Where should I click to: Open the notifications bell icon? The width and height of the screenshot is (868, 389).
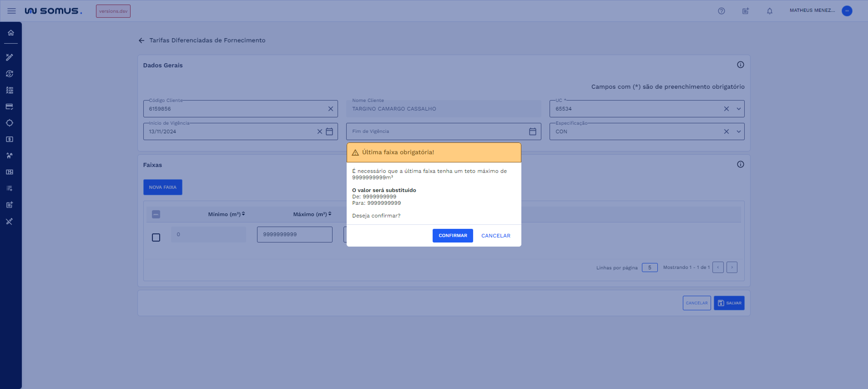pyautogui.click(x=769, y=11)
